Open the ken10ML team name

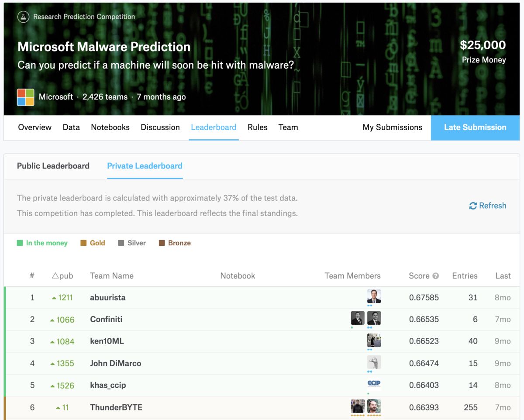click(x=107, y=341)
